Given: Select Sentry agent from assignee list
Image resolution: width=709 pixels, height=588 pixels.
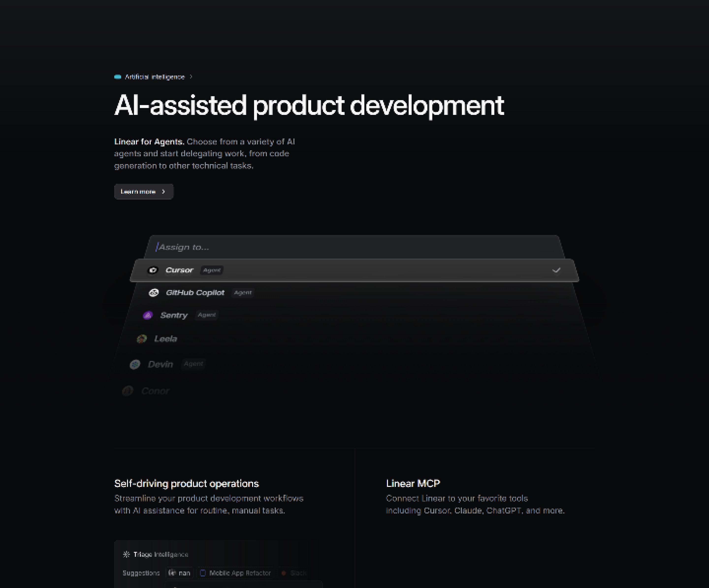Looking at the screenshot, I should pos(174,315).
